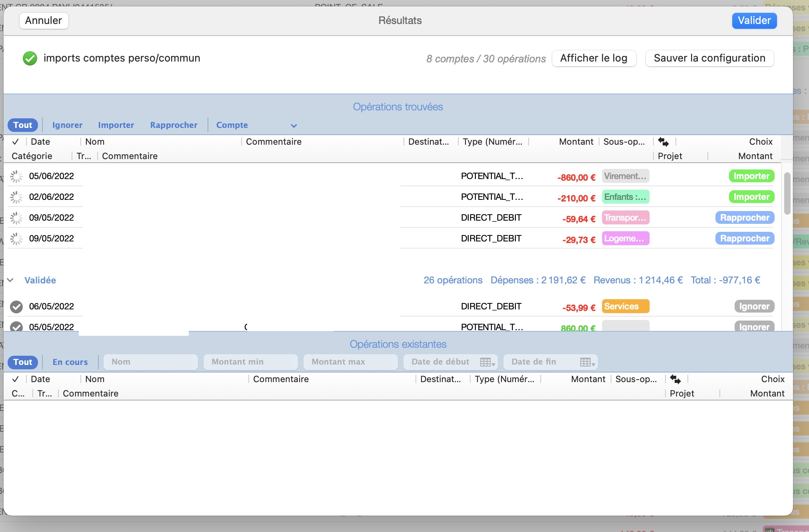Click the Montant min filter field
809x532 pixels.
click(x=250, y=362)
